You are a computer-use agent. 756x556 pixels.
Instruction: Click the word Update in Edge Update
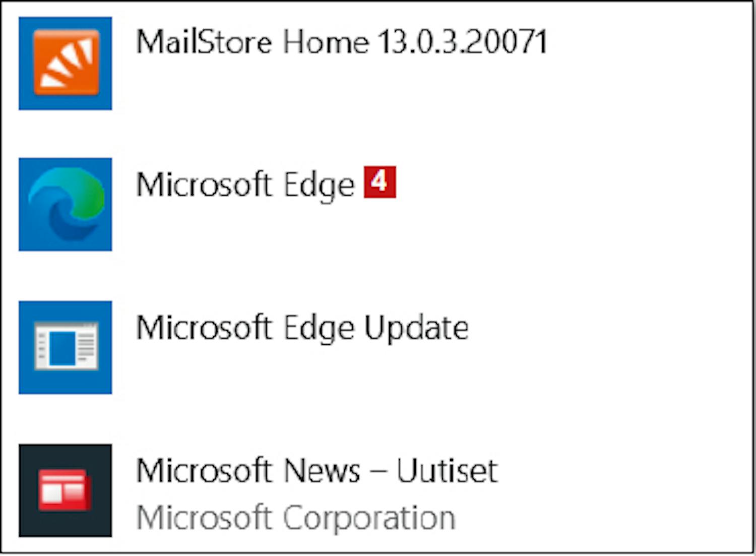[416, 329]
